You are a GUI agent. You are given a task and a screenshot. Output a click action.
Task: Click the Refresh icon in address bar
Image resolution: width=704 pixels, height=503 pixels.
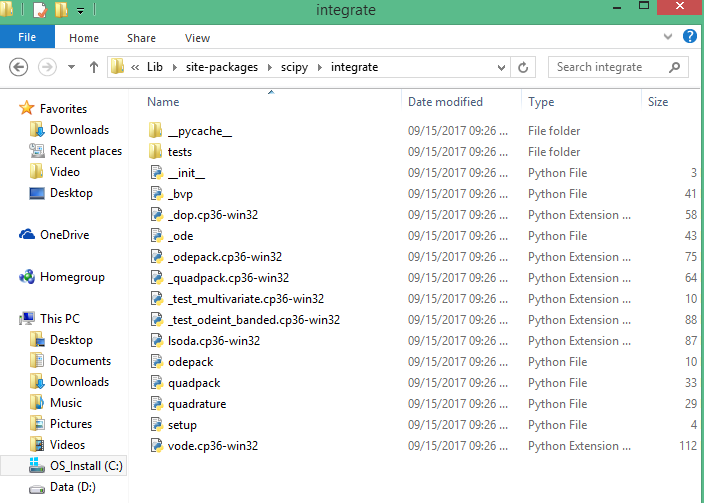523,67
